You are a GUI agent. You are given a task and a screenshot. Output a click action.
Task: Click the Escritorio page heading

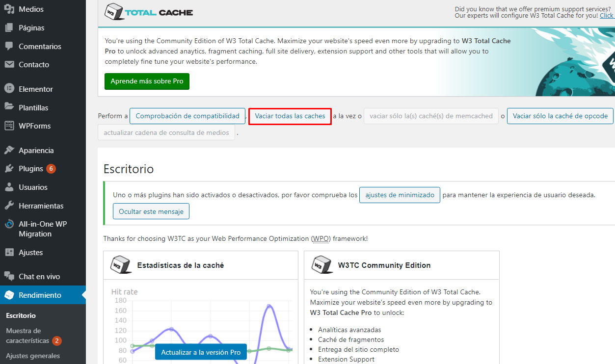129,169
